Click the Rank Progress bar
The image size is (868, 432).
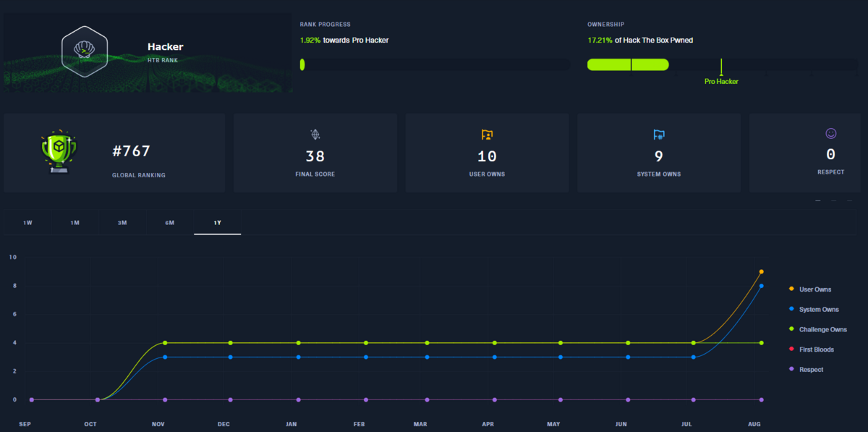pos(435,65)
